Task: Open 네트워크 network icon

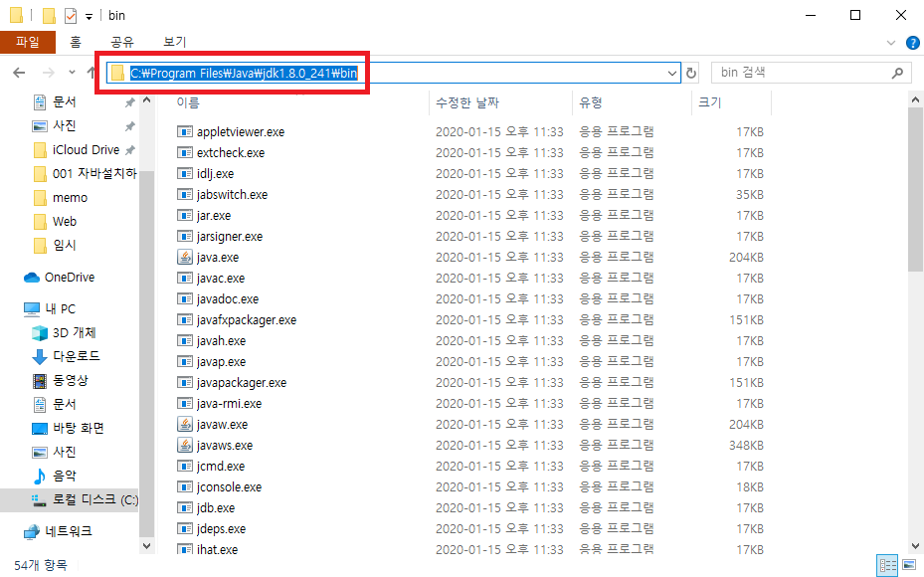Action: point(32,531)
